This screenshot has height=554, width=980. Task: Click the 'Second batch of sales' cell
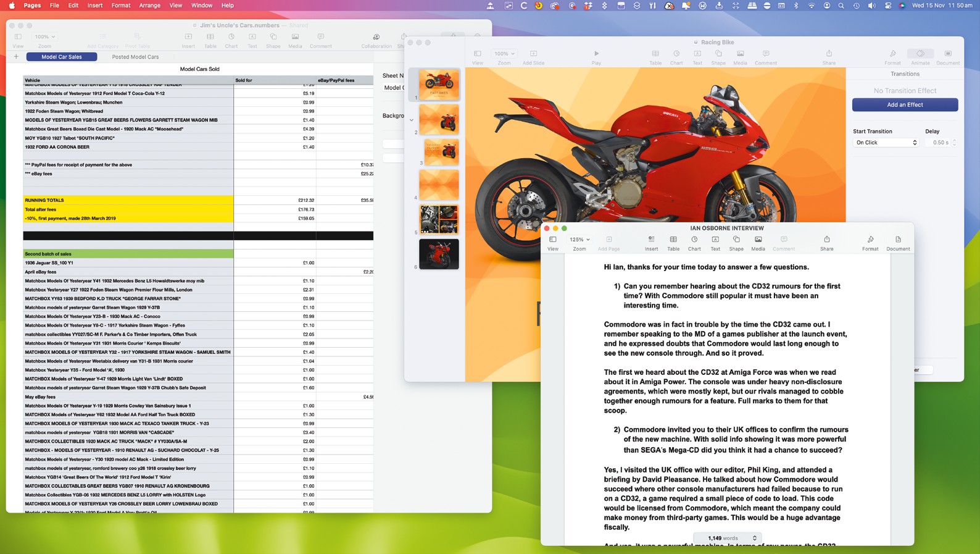(x=128, y=254)
